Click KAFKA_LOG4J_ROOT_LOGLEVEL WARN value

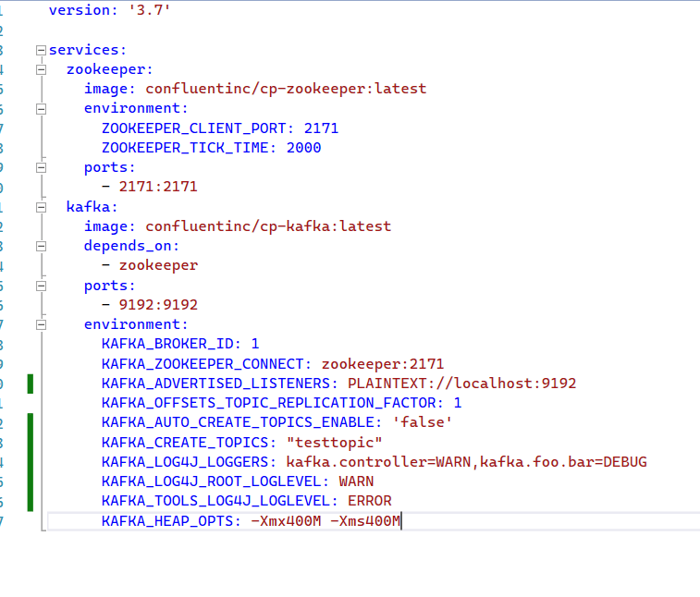pyautogui.click(x=356, y=481)
